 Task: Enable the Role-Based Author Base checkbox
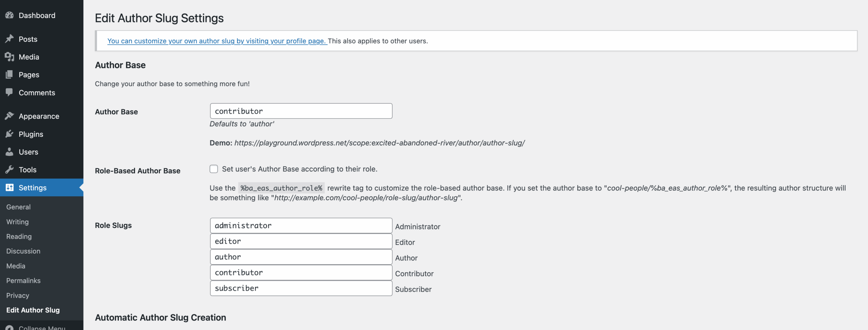(x=214, y=169)
